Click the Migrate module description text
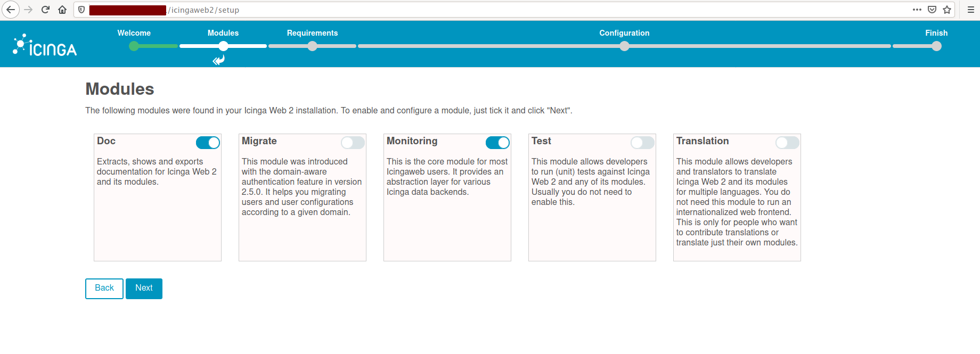Image resolution: width=980 pixels, height=354 pixels. coord(301,187)
